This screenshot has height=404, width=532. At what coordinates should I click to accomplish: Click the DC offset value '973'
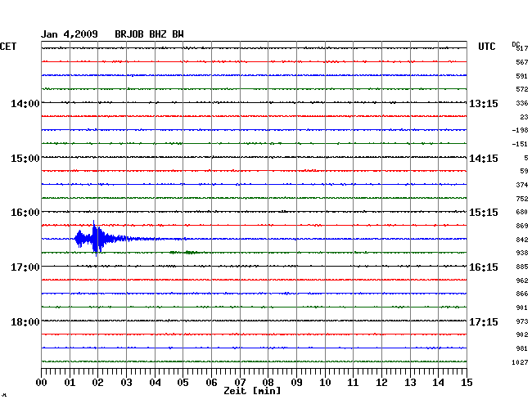click(522, 321)
